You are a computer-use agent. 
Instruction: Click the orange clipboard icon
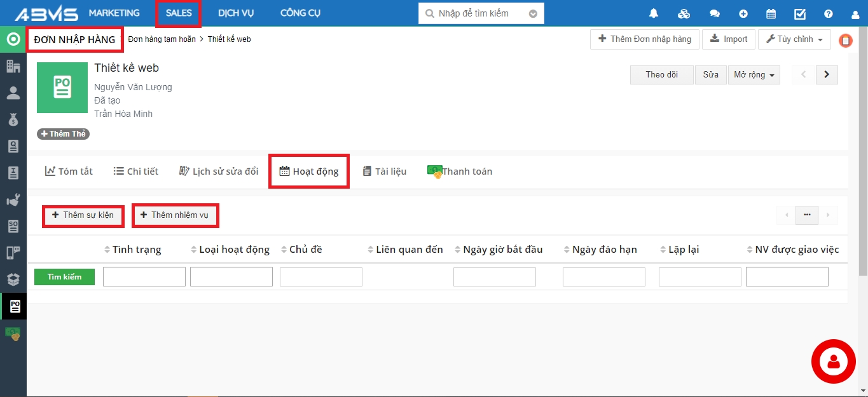point(845,41)
